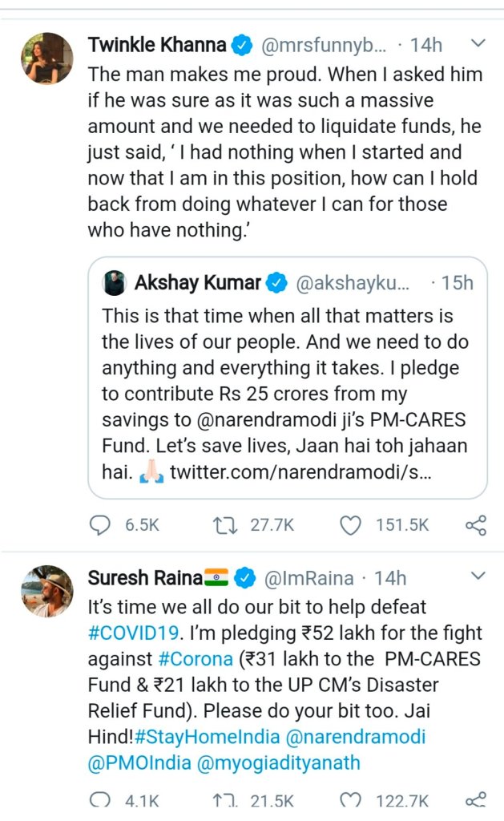Open Twinkle Khanna's profile picture

[x=46, y=58]
